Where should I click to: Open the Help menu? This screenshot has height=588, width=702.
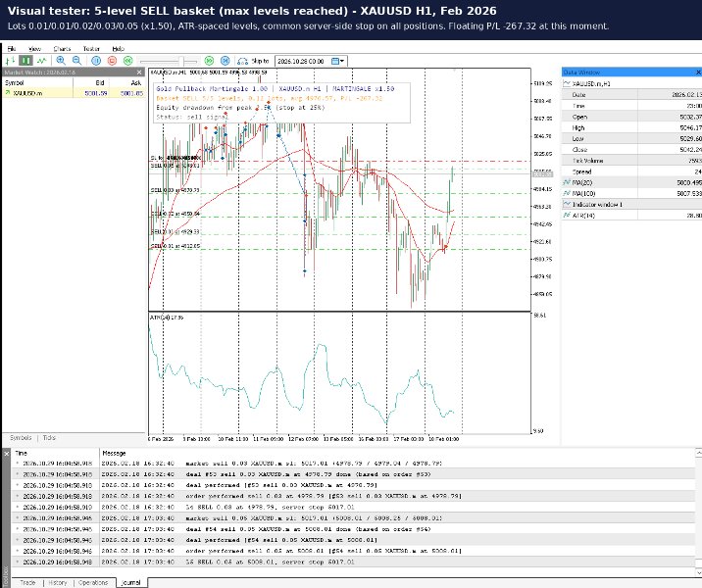click(119, 49)
